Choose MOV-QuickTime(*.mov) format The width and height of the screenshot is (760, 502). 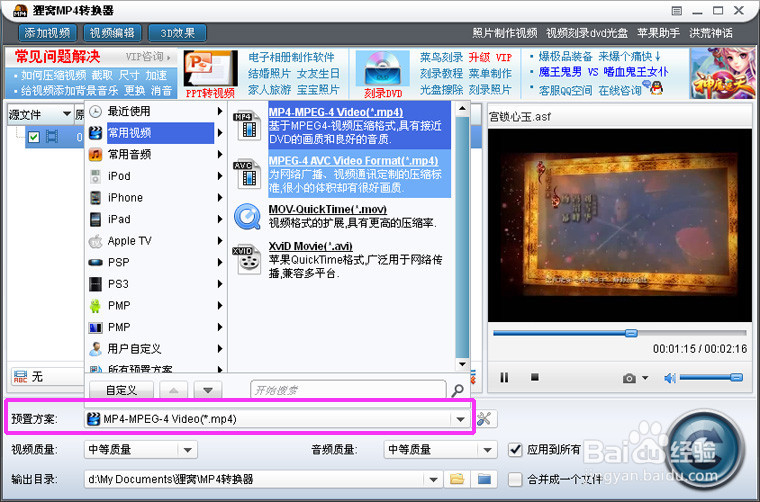pos(328,209)
